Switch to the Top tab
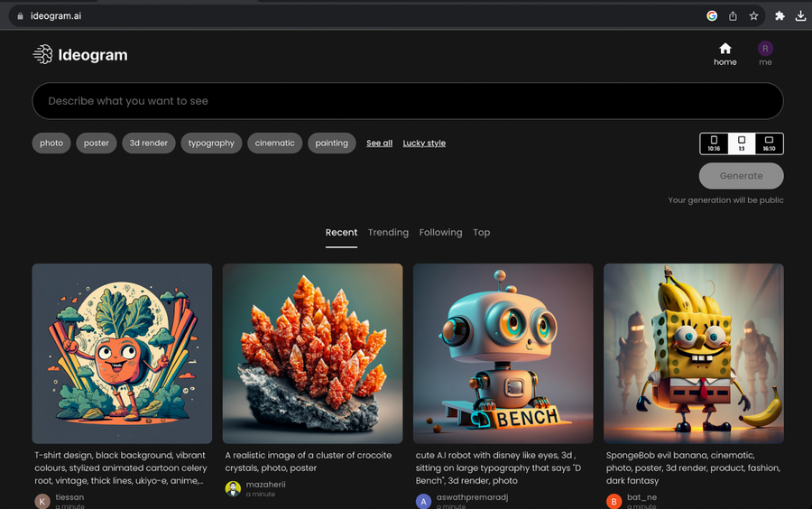 [481, 233]
